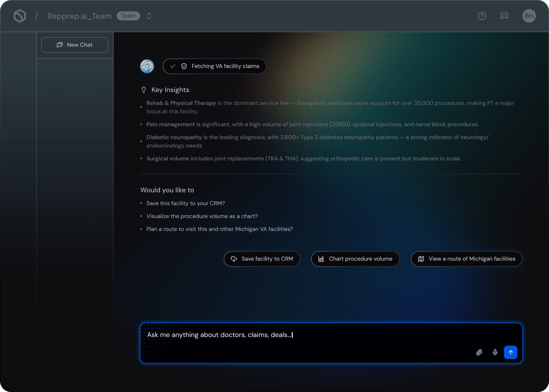Click Chart procedure volume button

355,259
